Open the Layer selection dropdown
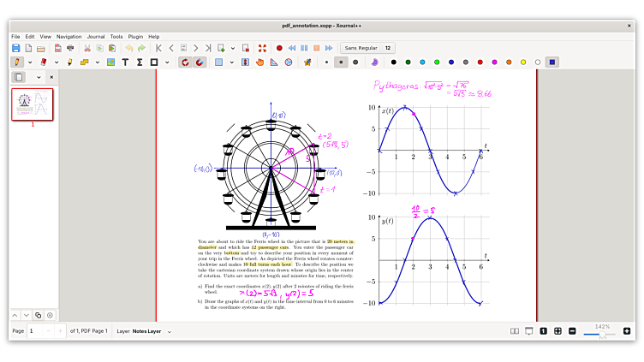The height and width of the screenshot is (362, 644). 169,331
